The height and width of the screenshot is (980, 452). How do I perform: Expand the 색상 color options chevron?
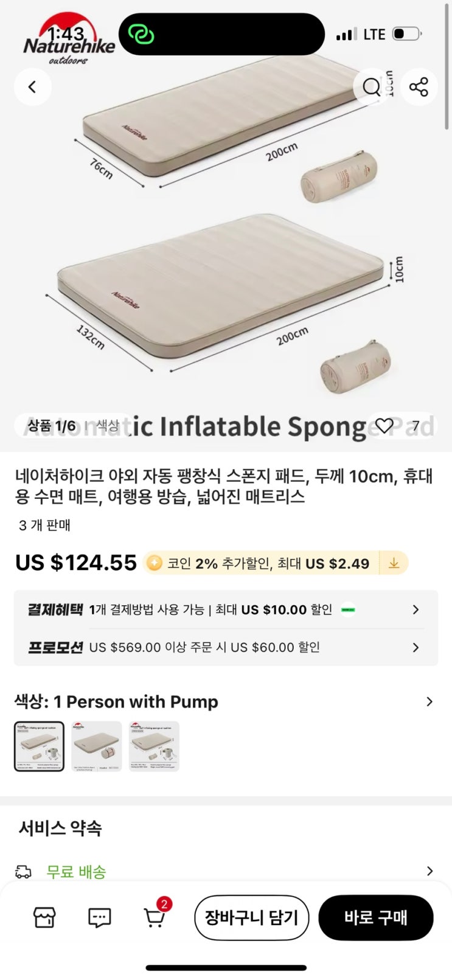point(429,702)
